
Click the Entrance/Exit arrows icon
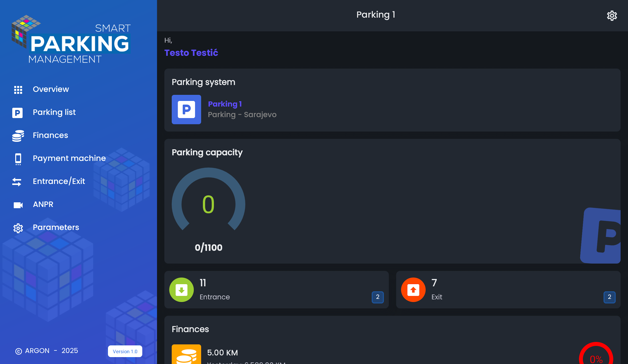pyautogui.click(x=17, y=182)
